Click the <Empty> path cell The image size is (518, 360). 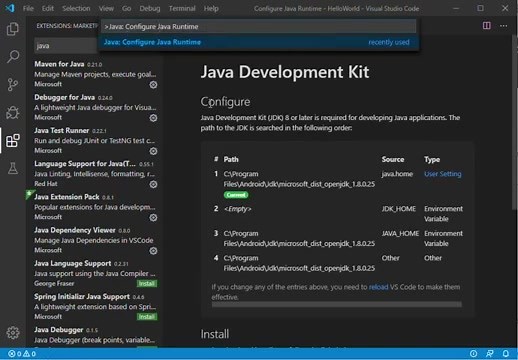237,209
